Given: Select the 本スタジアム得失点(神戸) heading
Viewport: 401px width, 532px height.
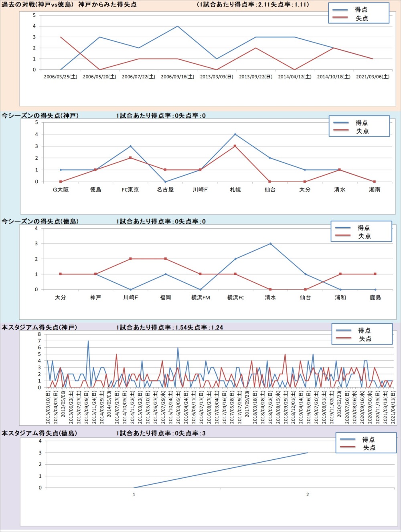Looking at the screenshot, I should coord(39,327).
